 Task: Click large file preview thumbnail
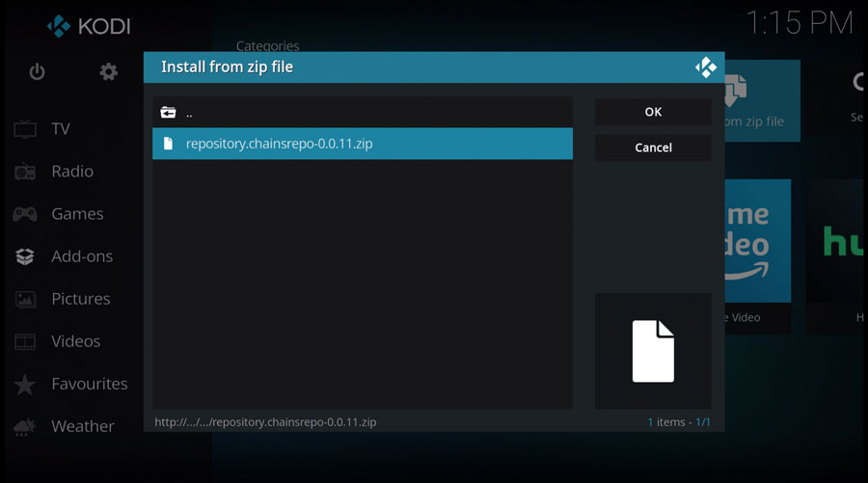pyautogui.click(x=653, y=351)
